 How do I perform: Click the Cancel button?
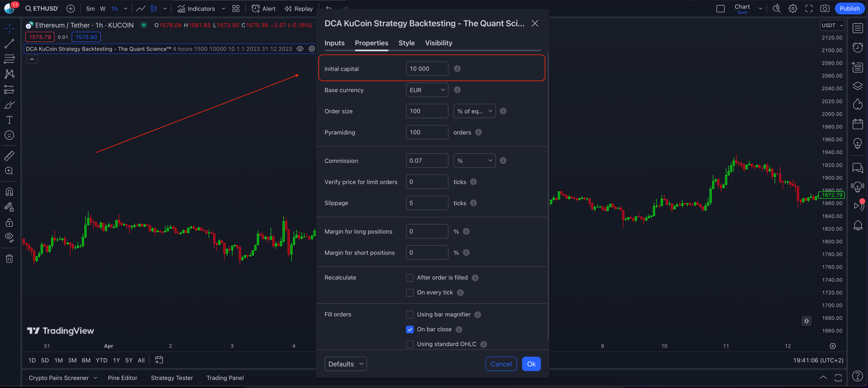[x=501, y=364]
